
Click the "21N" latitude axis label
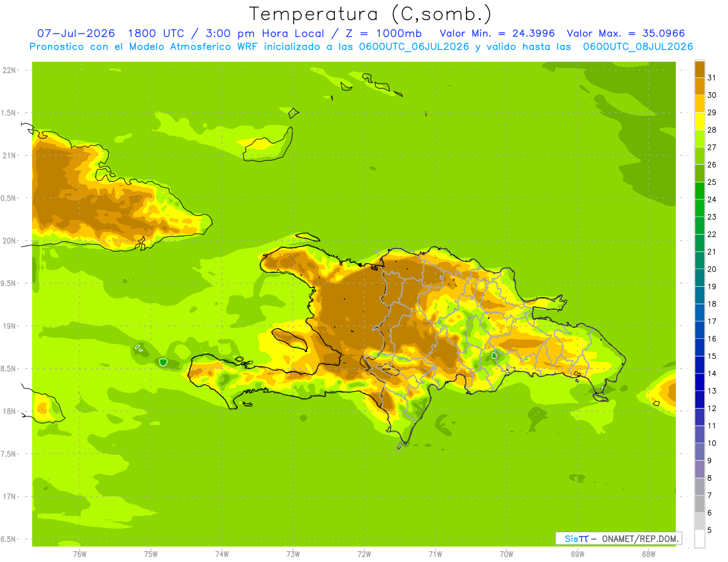click(x=9, y=155)
